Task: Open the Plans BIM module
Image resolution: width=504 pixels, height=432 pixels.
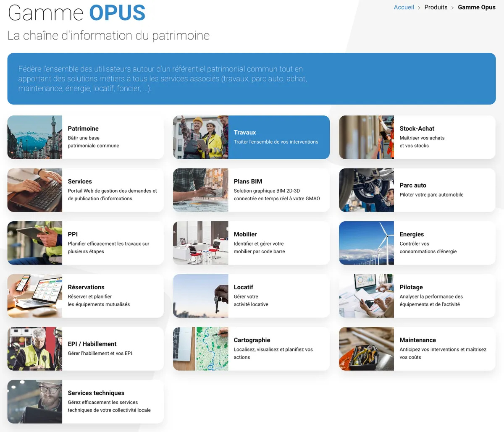Action: point(251,190)
